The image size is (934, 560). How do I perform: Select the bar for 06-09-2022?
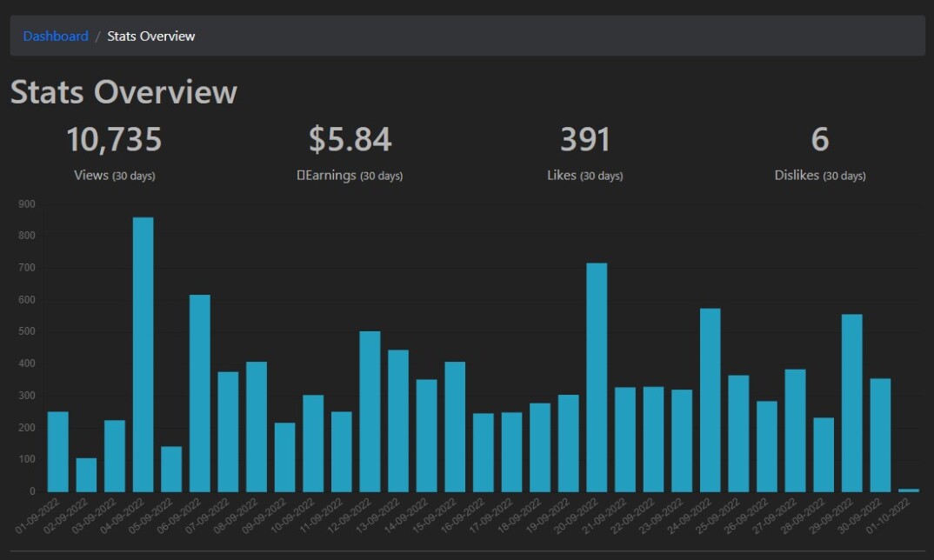point(200,393)
